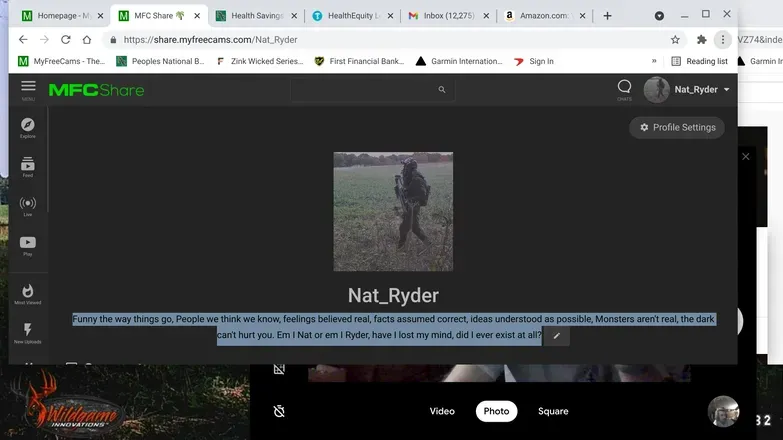This screenshot has width=783, height=440.
Task: Open the Reading list
Action: pyautogui.click(x=700, y=61)
